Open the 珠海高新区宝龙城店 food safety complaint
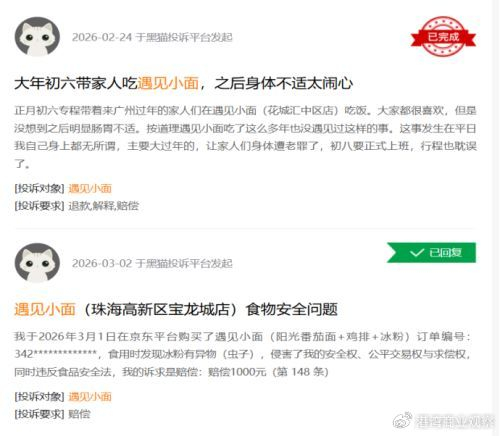Image resolution: width=500 pixels, height=436 pixels. click(x=176, y=309)
